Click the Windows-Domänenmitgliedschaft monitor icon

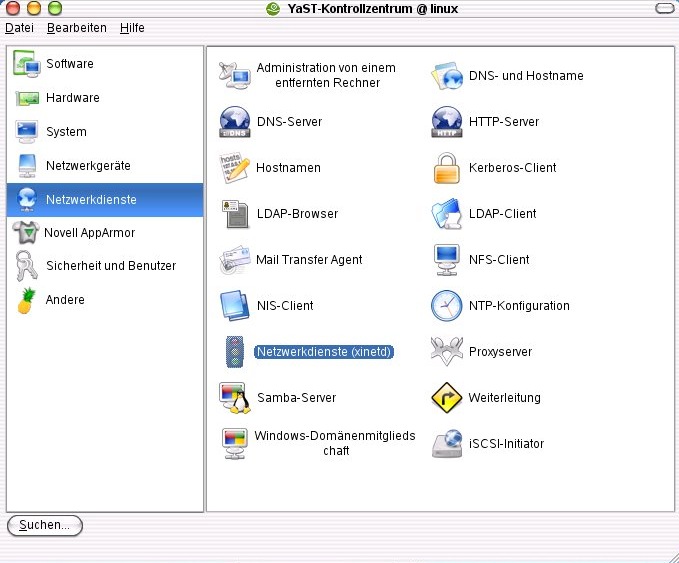234,443
